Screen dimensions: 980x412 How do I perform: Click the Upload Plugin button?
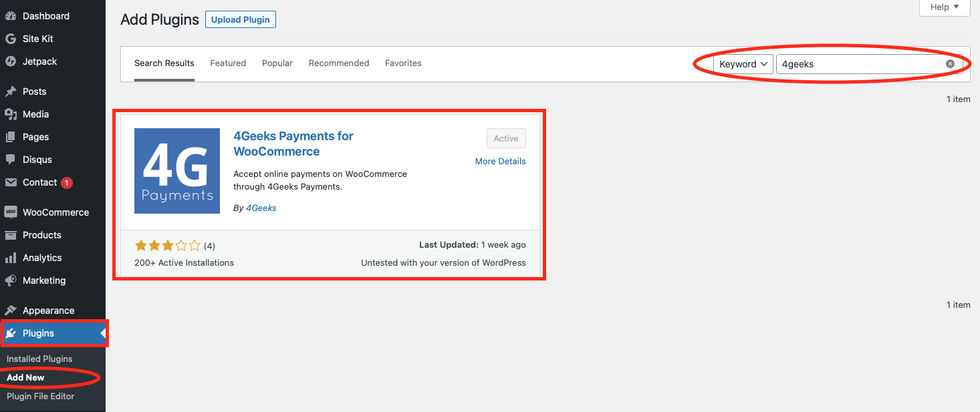coord(241,20)
